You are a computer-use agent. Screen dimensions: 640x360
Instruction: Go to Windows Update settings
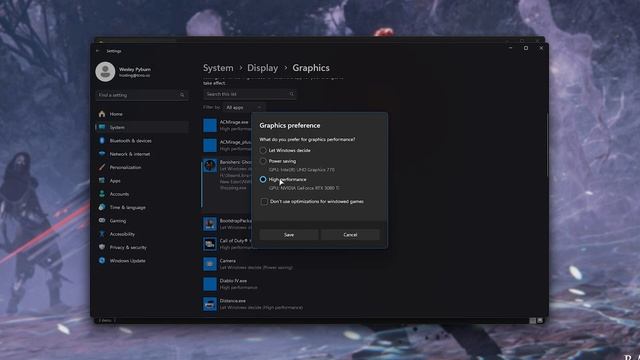point(142,260)
